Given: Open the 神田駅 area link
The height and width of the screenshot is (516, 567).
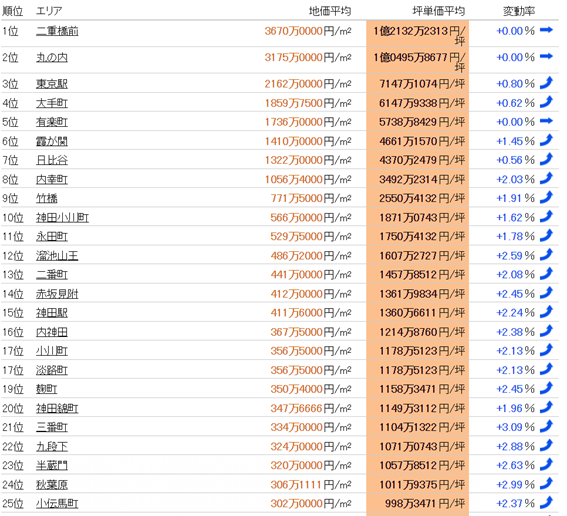Looking at the screenshot, I should point(52,313).
